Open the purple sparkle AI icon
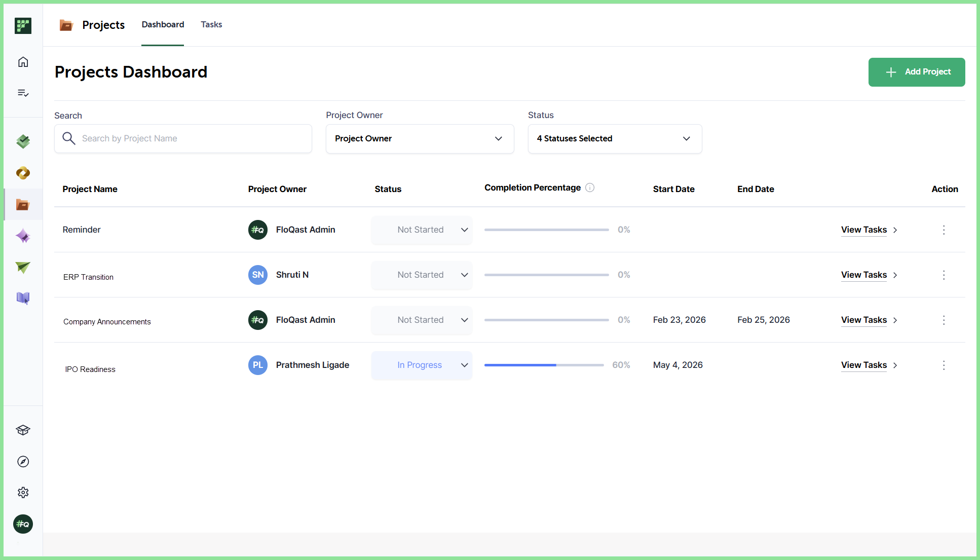This screenshot has height=560, width=980. pos(23,236)
